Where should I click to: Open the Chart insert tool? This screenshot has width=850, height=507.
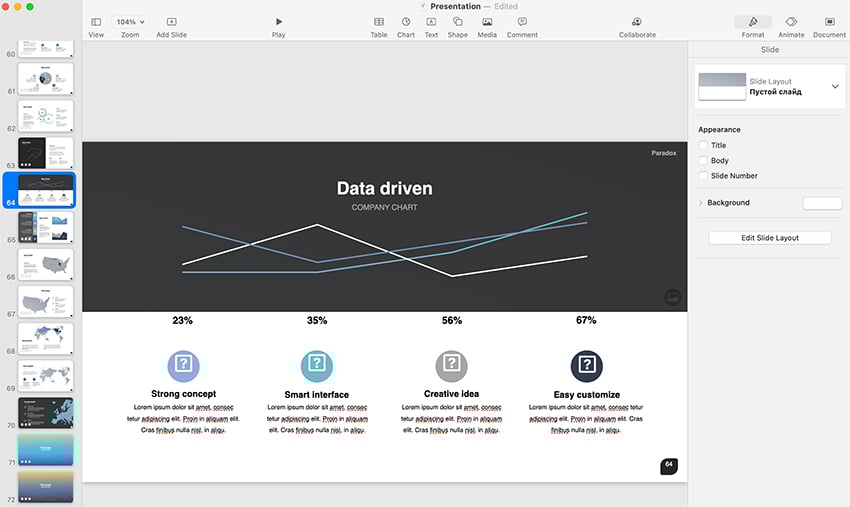coord(406,21)
